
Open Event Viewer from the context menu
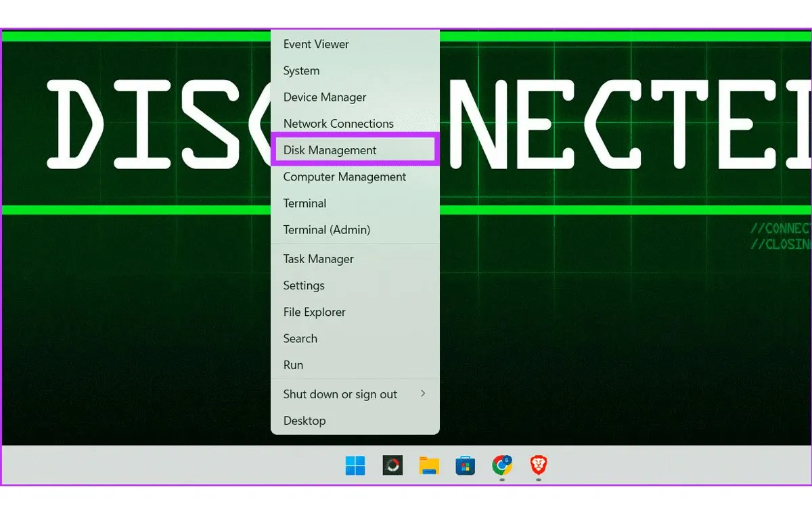(x=316, y=45)
